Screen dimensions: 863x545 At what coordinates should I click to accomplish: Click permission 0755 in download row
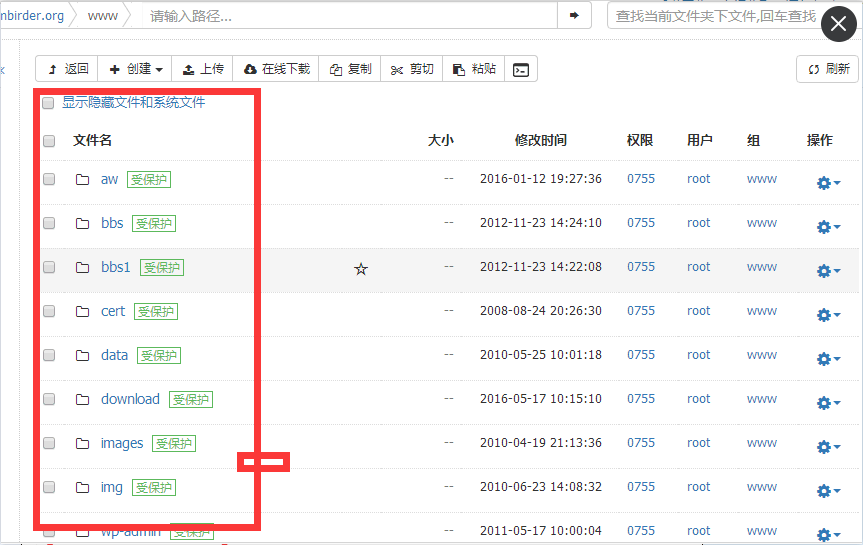641,399
